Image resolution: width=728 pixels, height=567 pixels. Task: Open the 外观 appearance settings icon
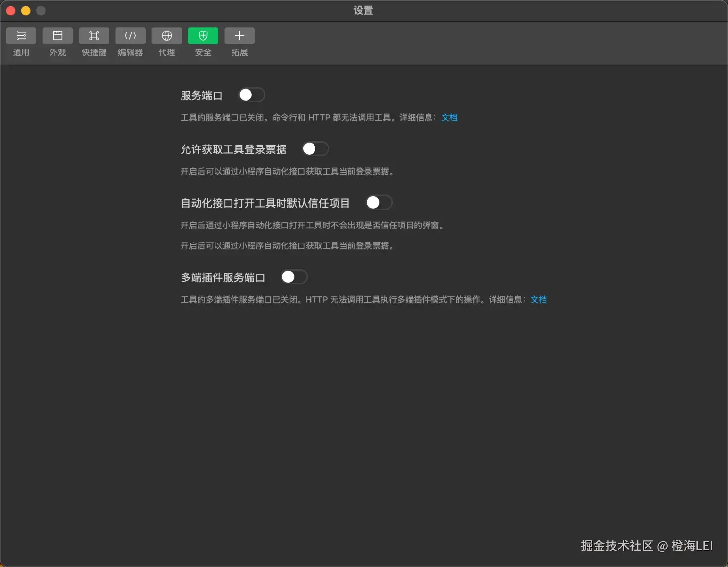click(x=57, y=36)
